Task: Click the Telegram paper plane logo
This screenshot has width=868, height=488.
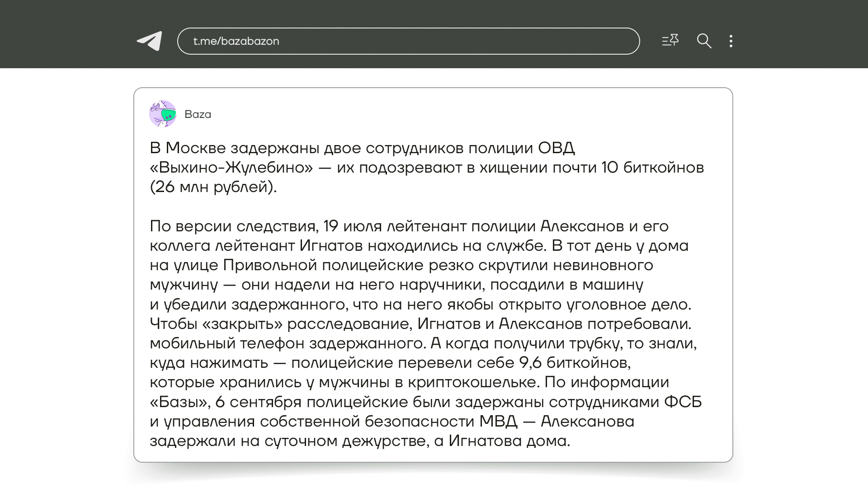Action: (150, 41)
